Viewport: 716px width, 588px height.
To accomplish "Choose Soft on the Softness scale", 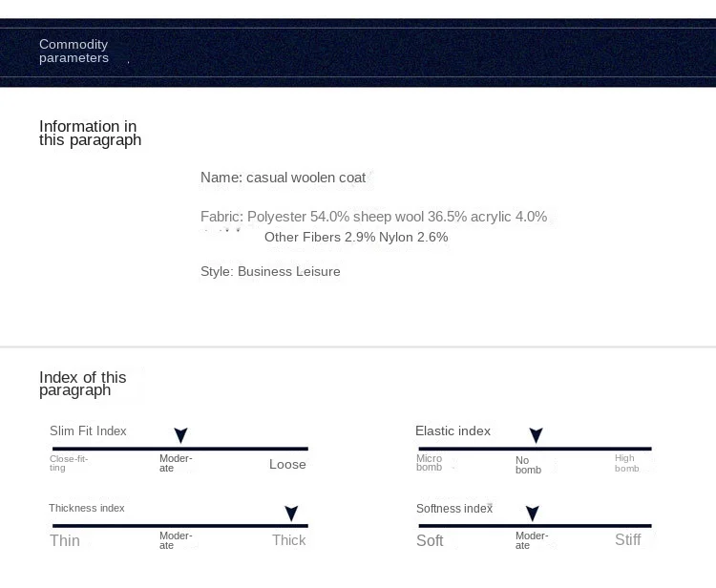I will coord(430,541).
